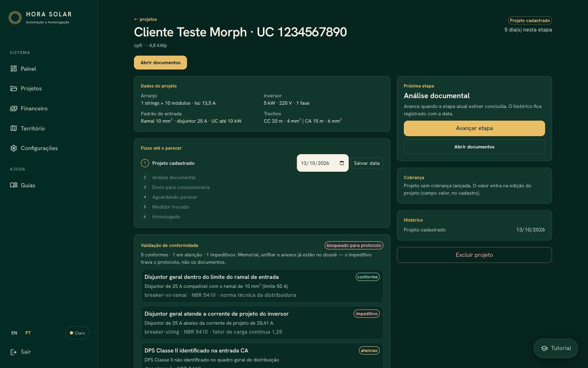Click the Tutorial graduation cap icon

[544, 348]
